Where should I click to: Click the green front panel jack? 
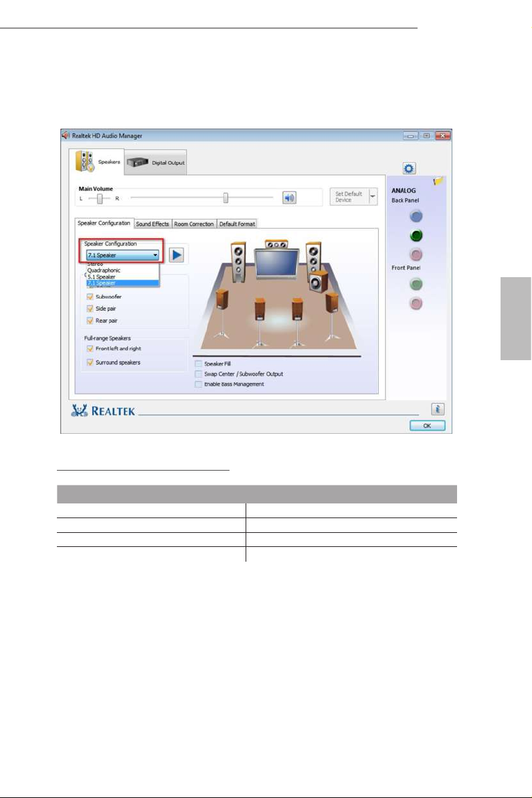(x=416, y=284)
